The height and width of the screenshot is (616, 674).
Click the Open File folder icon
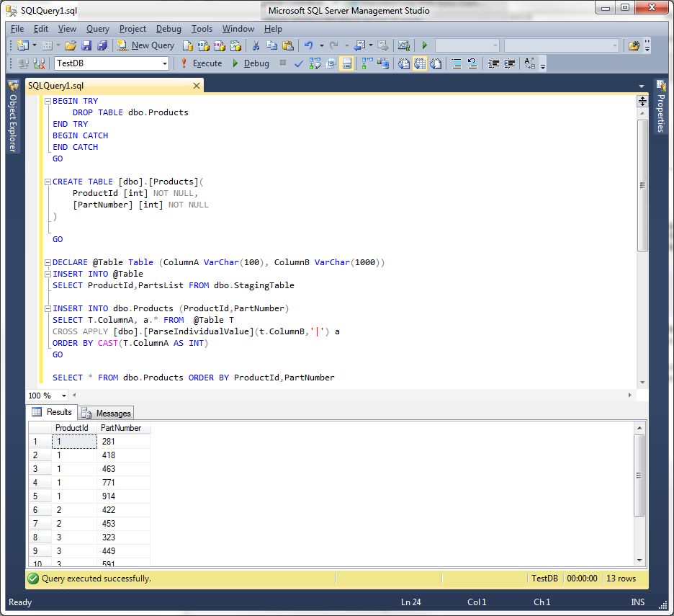[x=71, y=45]
